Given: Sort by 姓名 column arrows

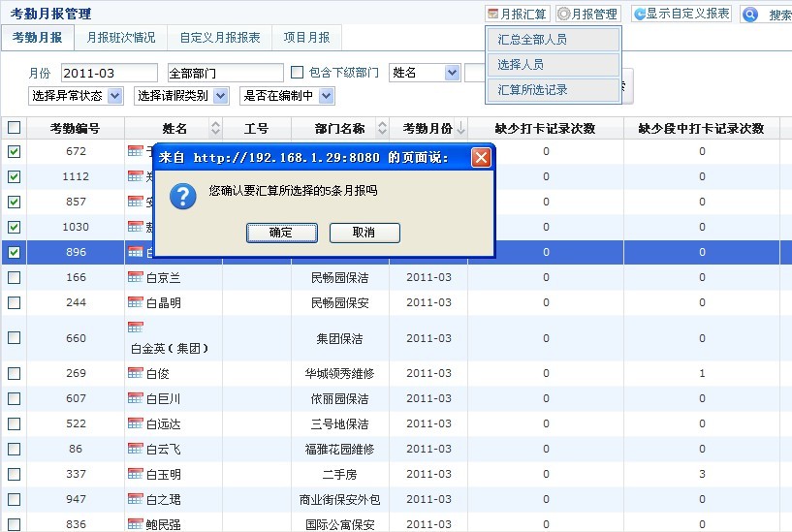Looking at the screenshot, I should [x=215, y=128].
